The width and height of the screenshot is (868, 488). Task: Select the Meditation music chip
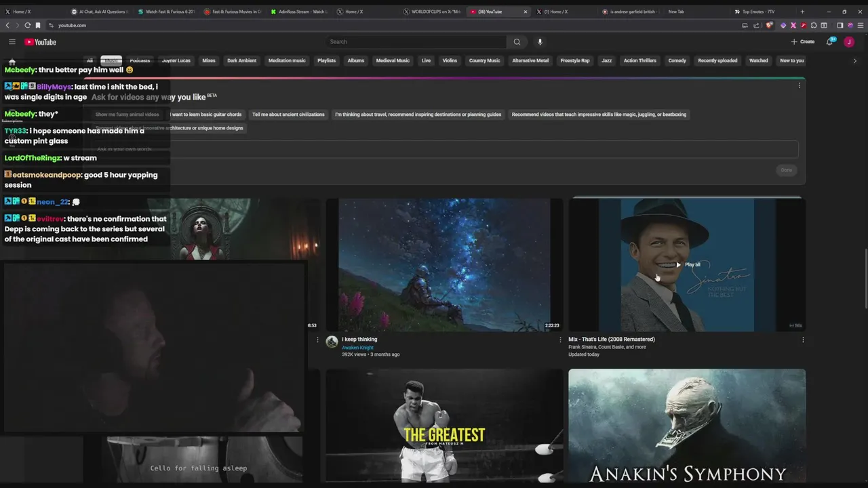(x=287, y=60)
